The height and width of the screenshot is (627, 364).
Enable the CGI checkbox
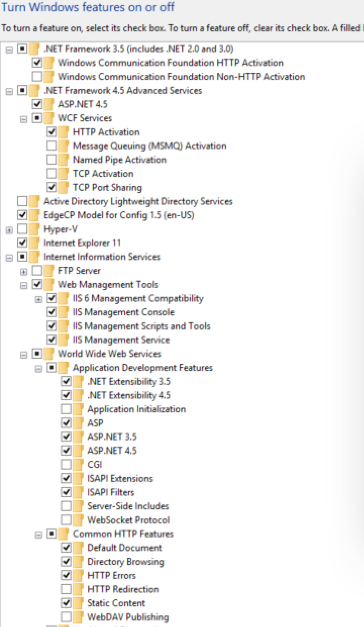(66, 464)
